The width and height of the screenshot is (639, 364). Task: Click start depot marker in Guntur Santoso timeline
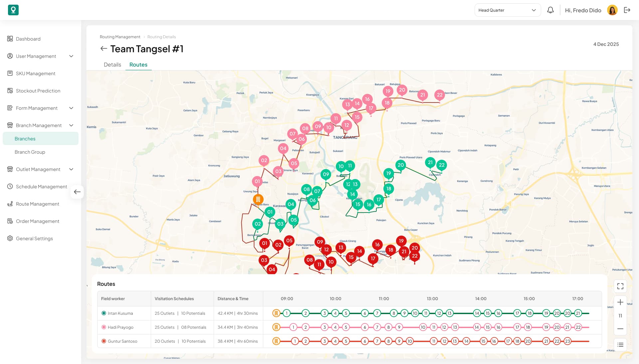point(276,341)
